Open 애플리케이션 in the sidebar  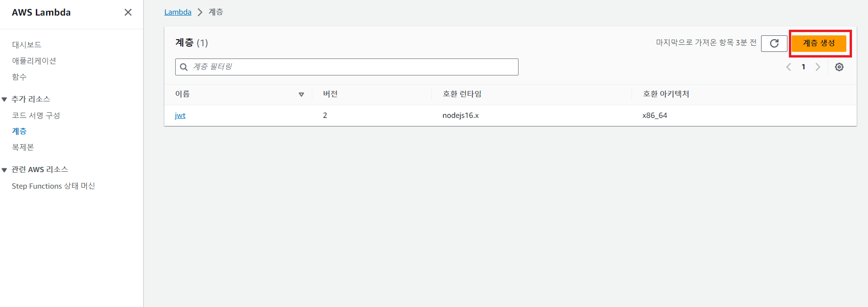pos(34,61)
